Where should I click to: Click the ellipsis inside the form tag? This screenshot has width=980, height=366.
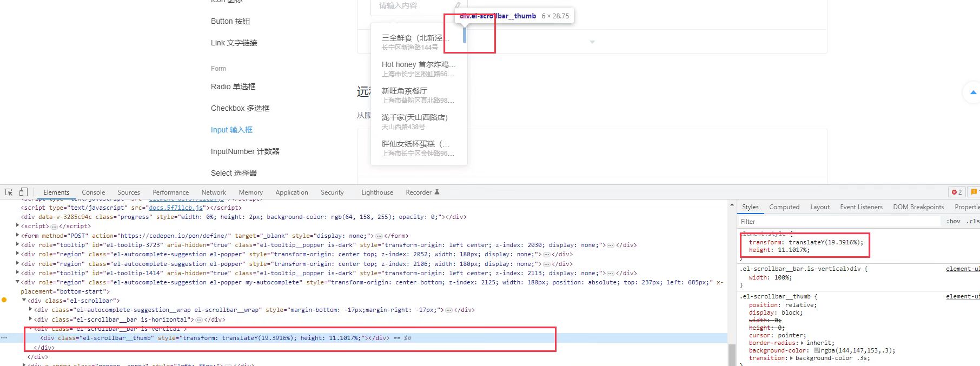point(379,236)
